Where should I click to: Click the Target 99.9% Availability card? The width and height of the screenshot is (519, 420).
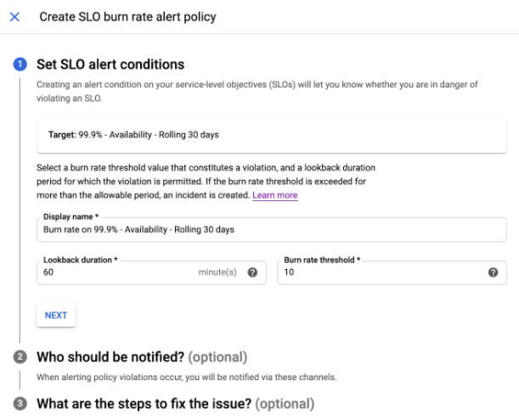click(272, 134)
